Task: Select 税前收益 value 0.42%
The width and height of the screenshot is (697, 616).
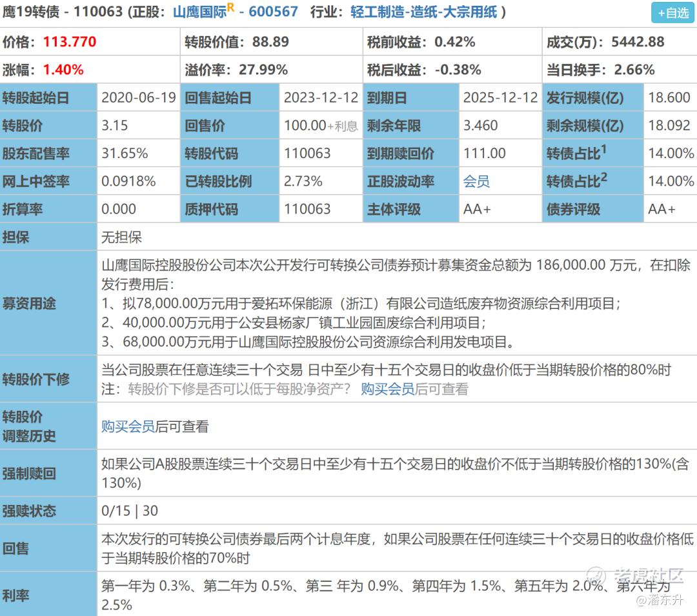Action: [455, 42]
